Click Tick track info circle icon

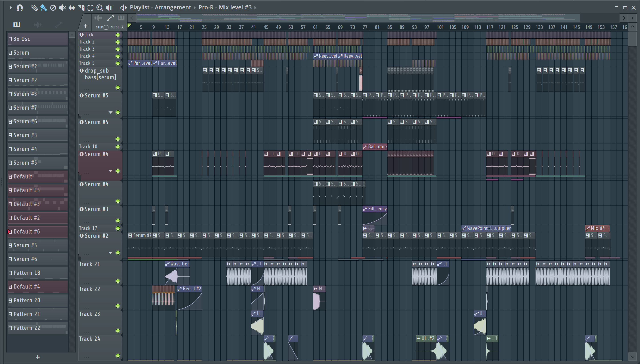point(82,34)
